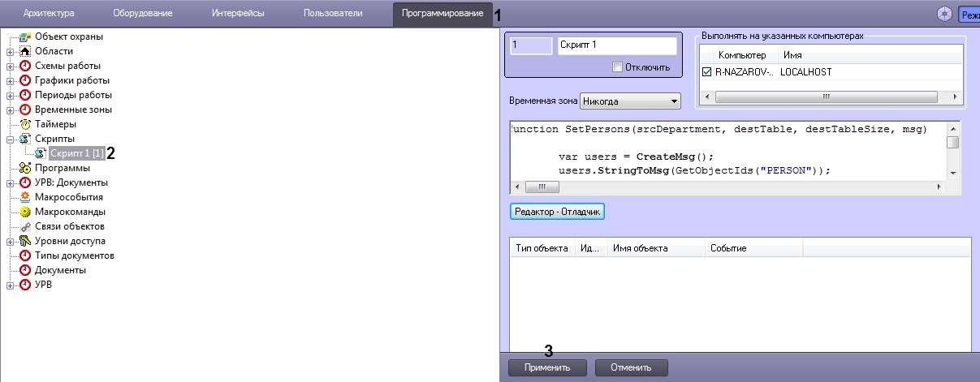Open the Редактор - Отладчик button

(558, 211)
